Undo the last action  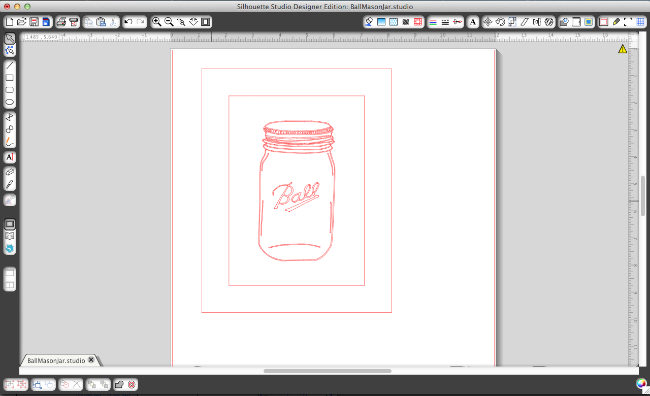(x=129, y=22)
